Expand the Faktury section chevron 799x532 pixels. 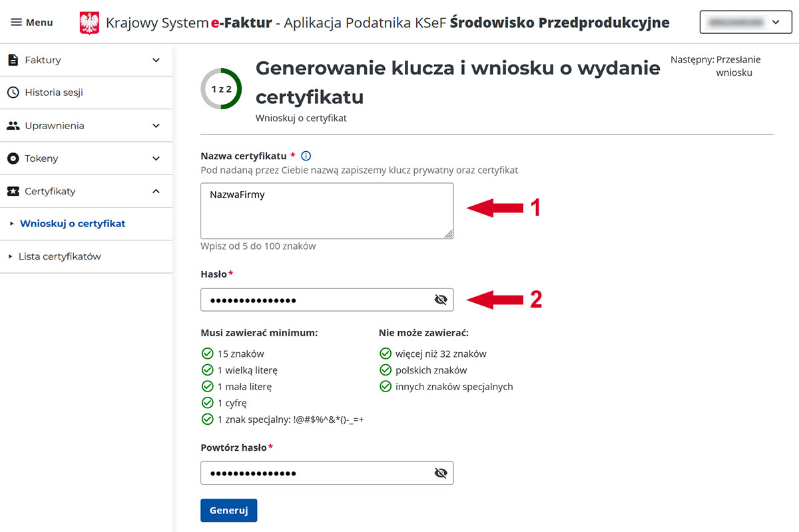[156, 60]
